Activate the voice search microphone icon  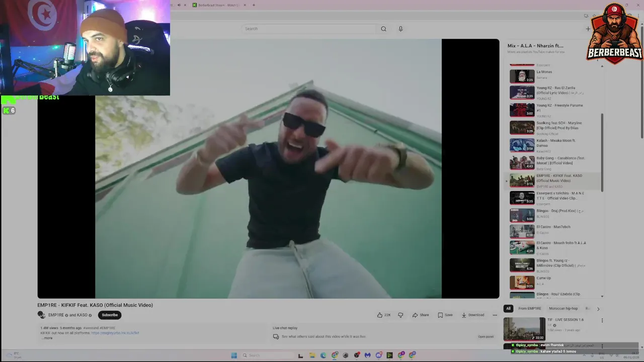(x=400, y=29)
